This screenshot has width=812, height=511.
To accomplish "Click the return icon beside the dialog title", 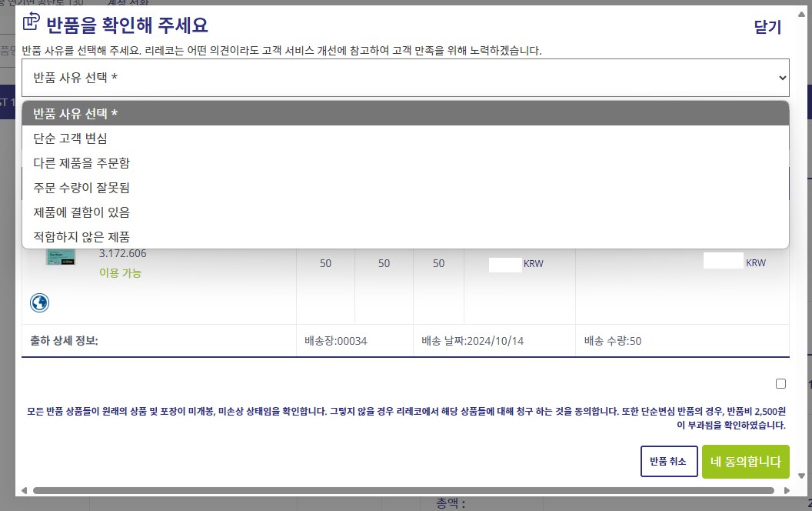I will coord(31,22).
